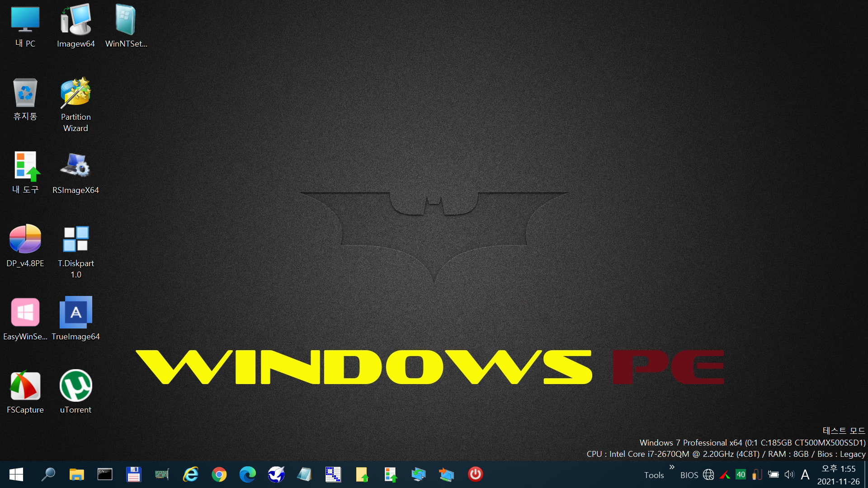Click the blue pixel grid taskbar icon
Screen dimensions: 868x488
coord(333,474)
